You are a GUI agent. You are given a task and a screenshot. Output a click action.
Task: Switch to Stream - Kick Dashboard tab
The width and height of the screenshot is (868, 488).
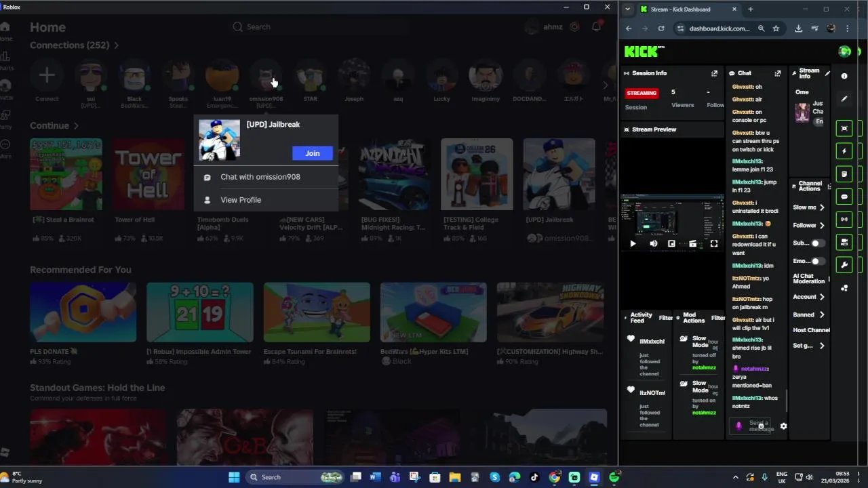[688, 9]
